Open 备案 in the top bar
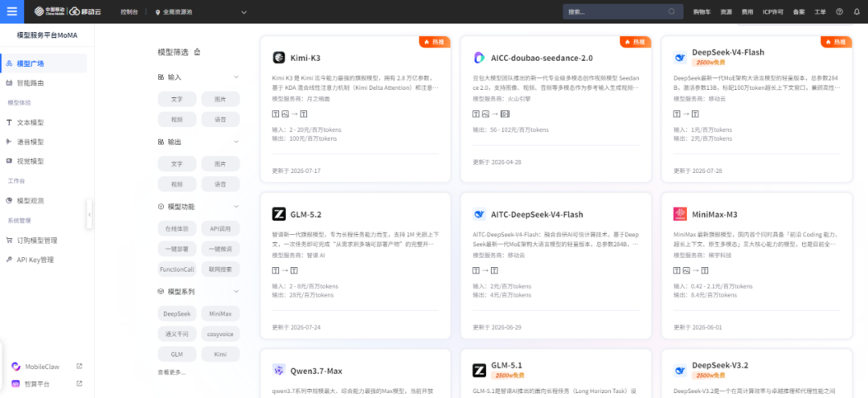The image size is (868, 398). (799, 11)
